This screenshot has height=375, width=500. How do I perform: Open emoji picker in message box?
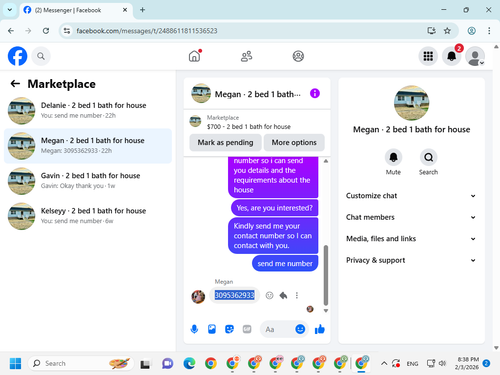tap(300, 329)
